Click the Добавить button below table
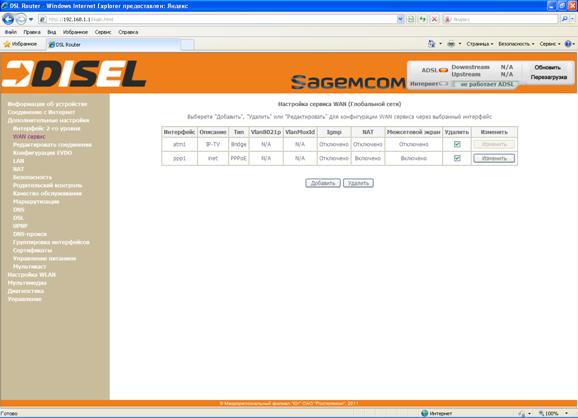This screenshot has width=578, height=418. [x=323, y=183]
